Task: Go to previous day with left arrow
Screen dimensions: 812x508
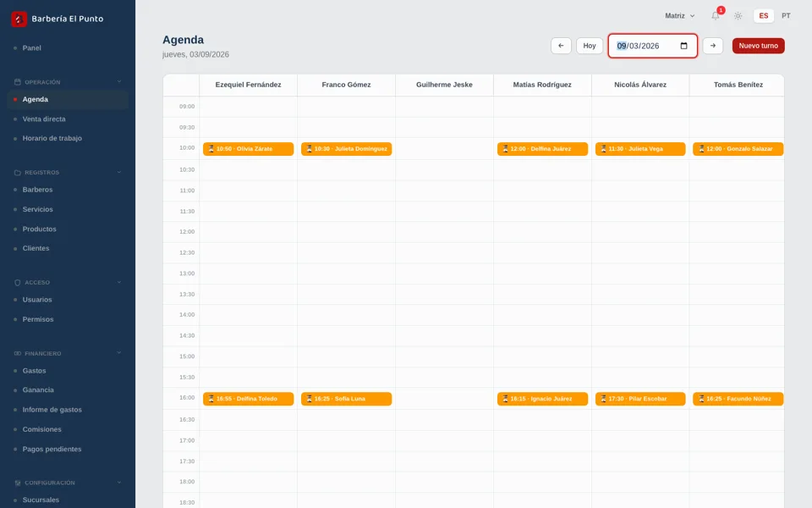Action: coord(561,46)
